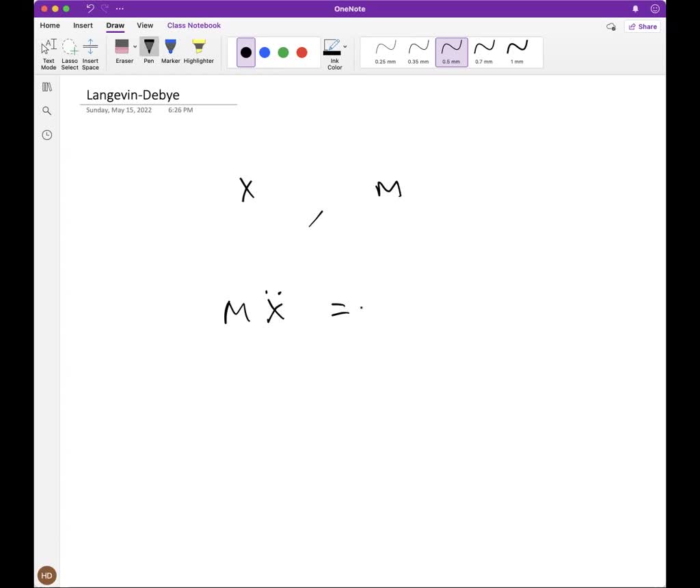This screenshot has width=700, height=588.
Task: Open the three-dots more options menu
Action: pos(120,9)
